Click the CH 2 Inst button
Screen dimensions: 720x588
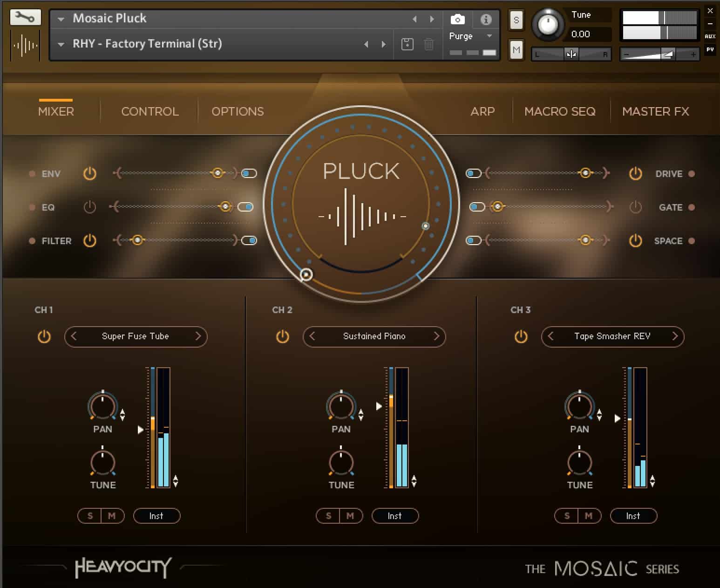395,516
